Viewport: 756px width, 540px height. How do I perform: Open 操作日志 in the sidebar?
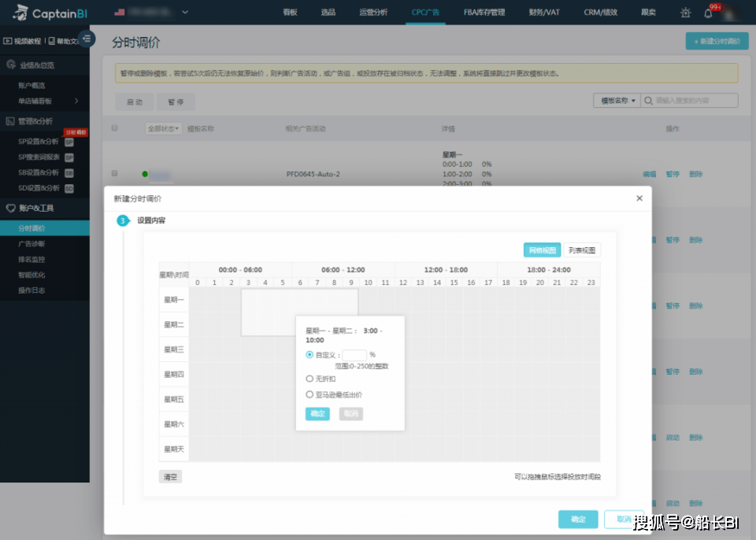(31, 290)
